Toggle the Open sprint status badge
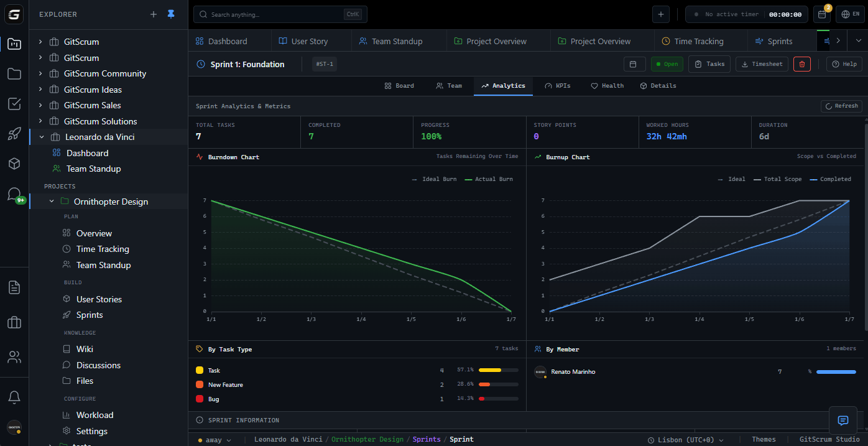The image size is (868, 446). click(x=667, y=63)
